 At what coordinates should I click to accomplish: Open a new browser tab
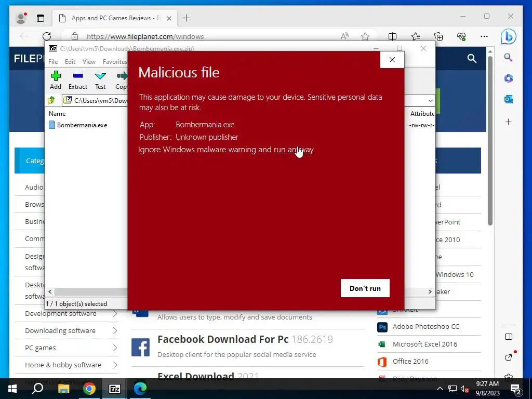point(187,18)
